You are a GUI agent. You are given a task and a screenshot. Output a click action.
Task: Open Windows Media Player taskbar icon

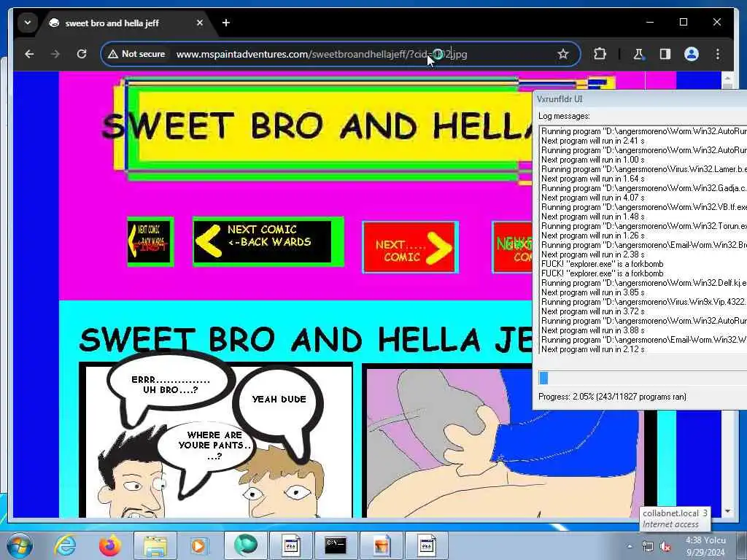click(x=199, y=545)
